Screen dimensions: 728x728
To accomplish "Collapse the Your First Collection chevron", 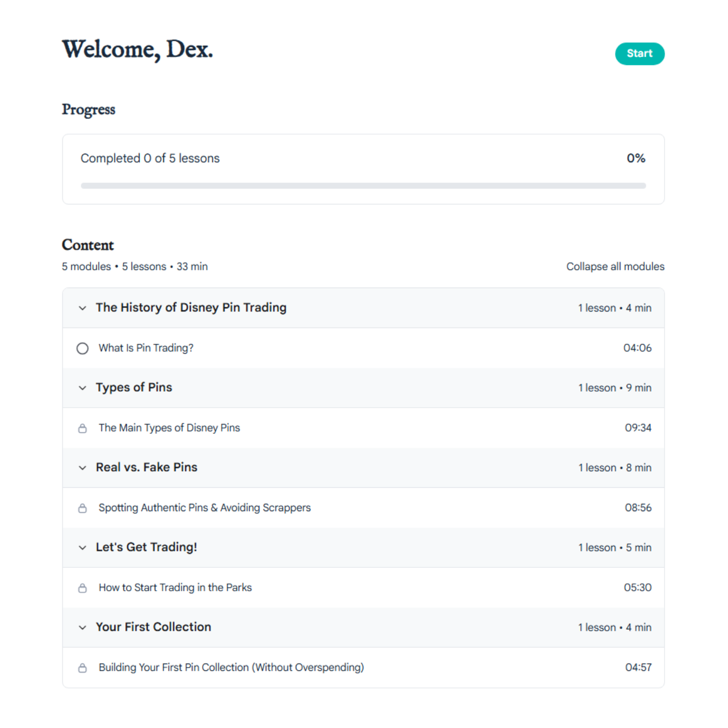I will click(x=82, y=627).
